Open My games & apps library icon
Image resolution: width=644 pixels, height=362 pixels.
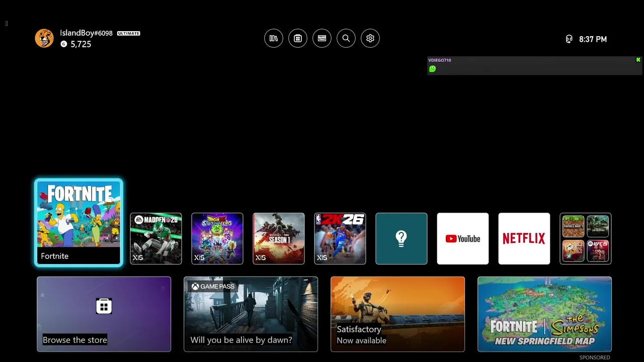coord(274,38)
